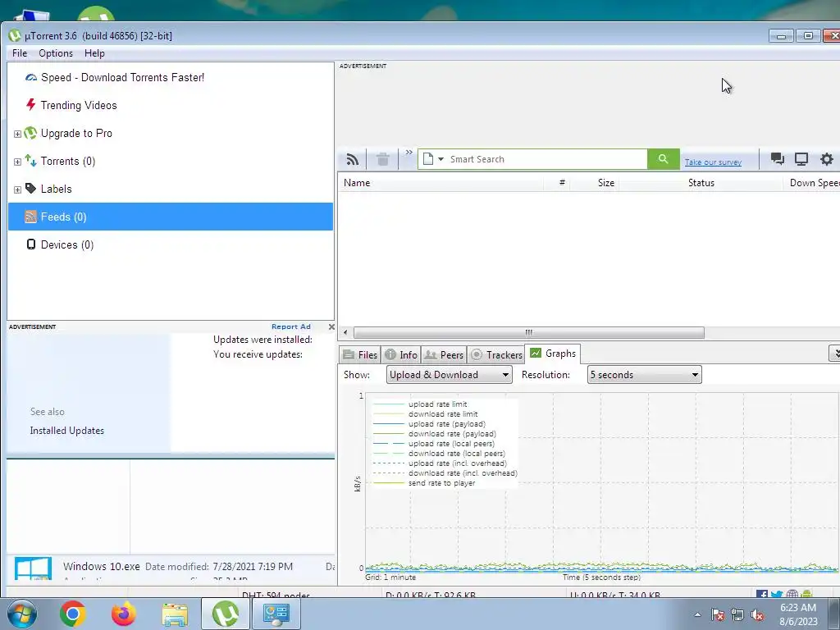Image resolution: width=840 pixels, height=630 pixels.
Task: Switch to the Graphs tab
Action: click(x=552, y=354)
